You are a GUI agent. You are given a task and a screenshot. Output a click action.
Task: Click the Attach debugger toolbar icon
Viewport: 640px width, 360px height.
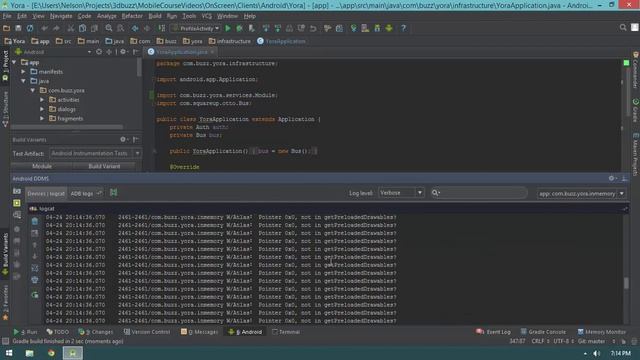pyautogui.click(x=251, y=28)
